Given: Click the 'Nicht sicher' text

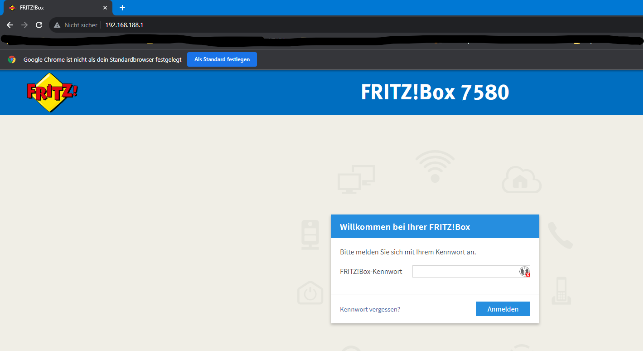Looking at the screenshot, I should pos(81,25).
